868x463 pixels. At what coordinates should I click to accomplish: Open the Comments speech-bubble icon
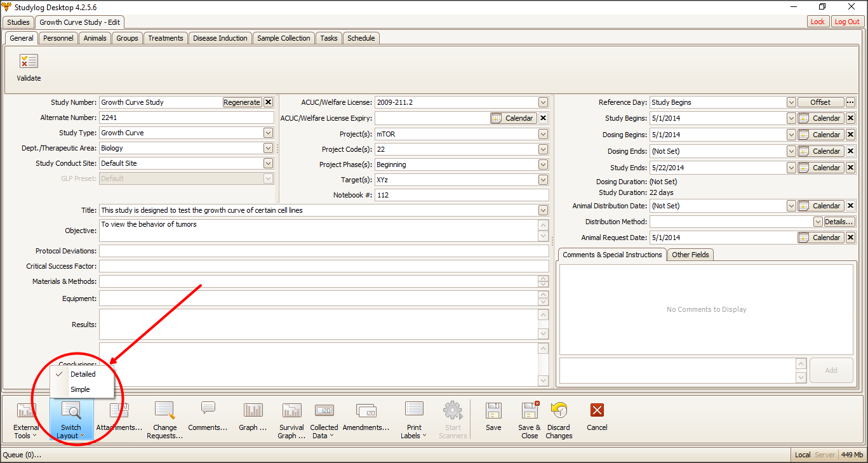coord(208,408)
